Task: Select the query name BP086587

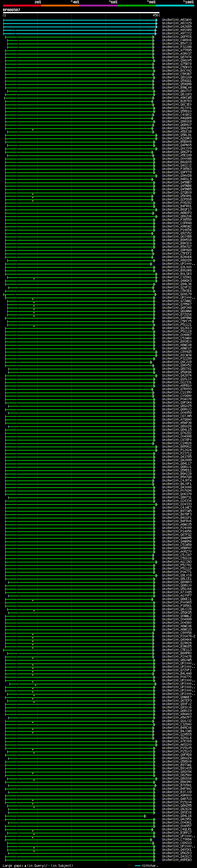Action: coord(11,10)
